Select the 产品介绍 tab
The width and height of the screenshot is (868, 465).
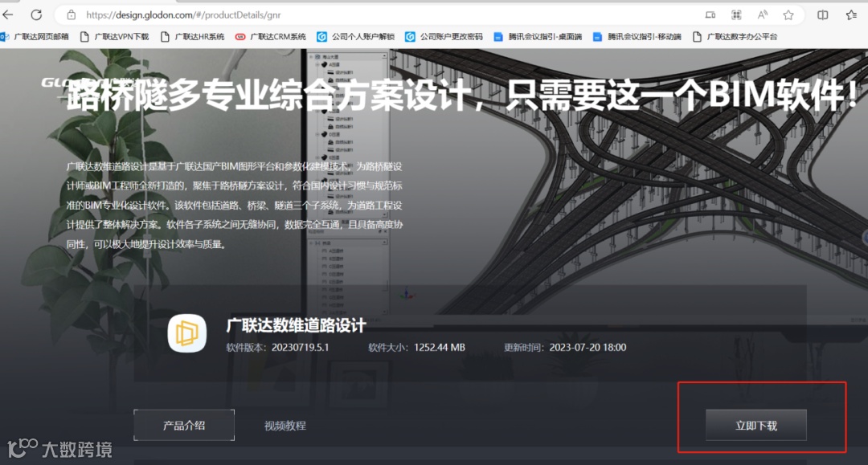click(184, 425)
